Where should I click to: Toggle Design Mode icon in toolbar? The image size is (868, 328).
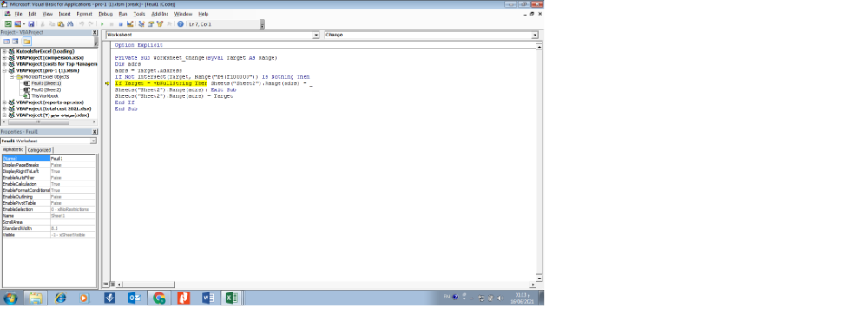pos(130,23)
